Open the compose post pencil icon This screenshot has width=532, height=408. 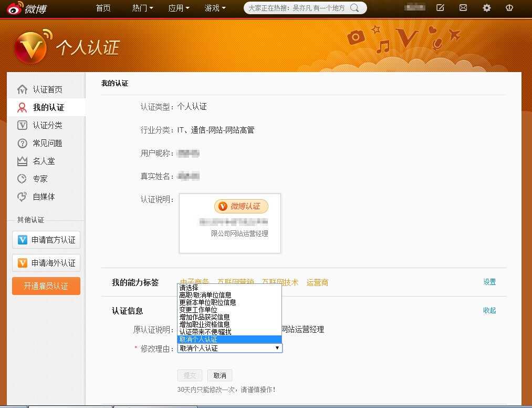(440, 7)
